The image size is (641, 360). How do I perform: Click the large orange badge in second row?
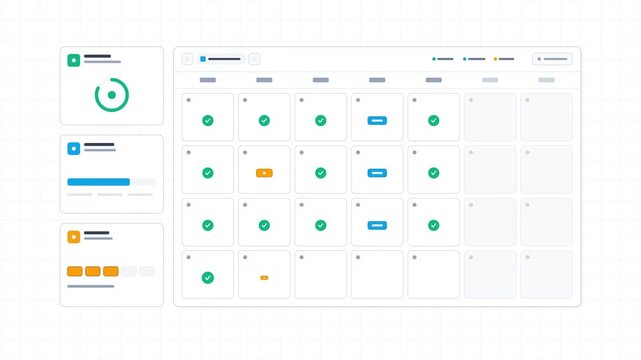coord(264,173)
